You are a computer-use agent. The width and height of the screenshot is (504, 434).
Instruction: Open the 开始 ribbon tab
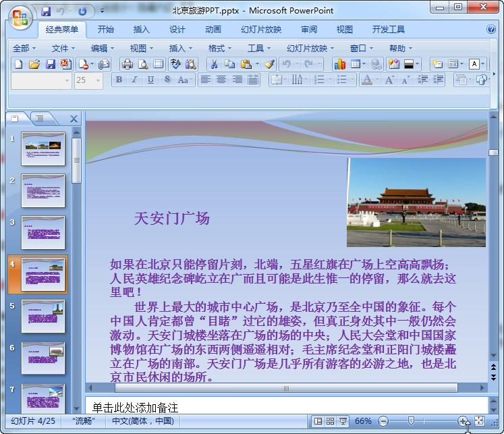(x=106, y=30)
